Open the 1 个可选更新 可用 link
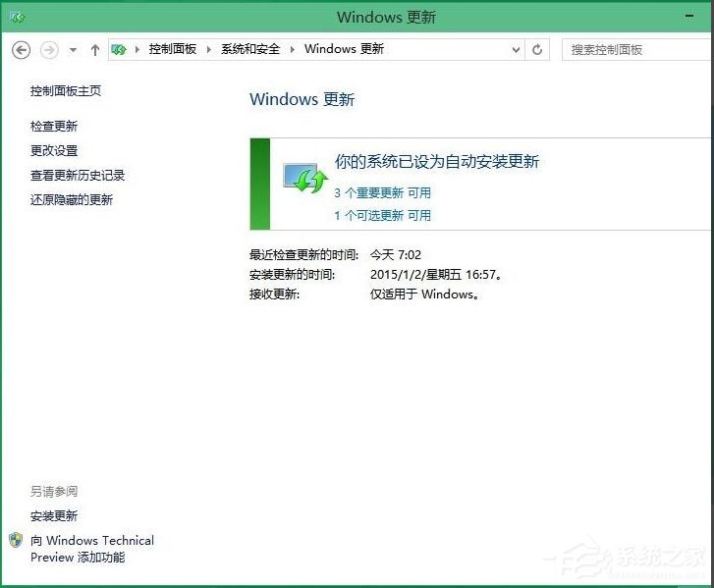This screenshot has height=588, width=714. (382, 215)
